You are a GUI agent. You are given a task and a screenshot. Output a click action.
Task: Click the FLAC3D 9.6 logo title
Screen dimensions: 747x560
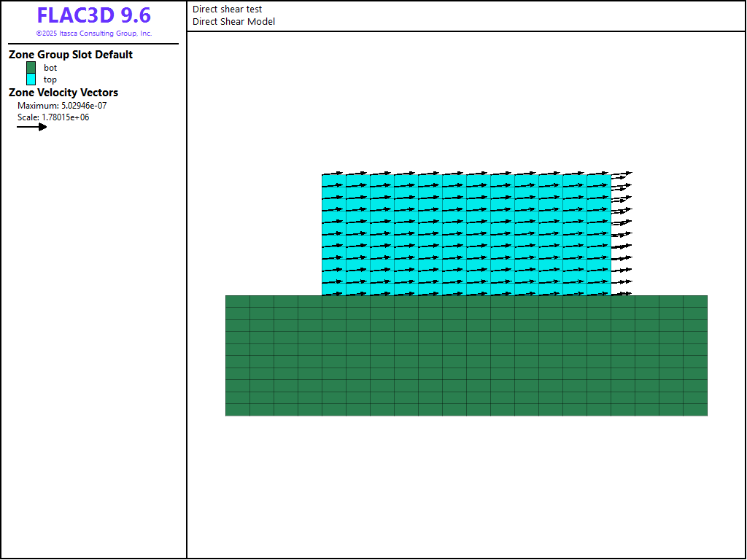[93, 16]
